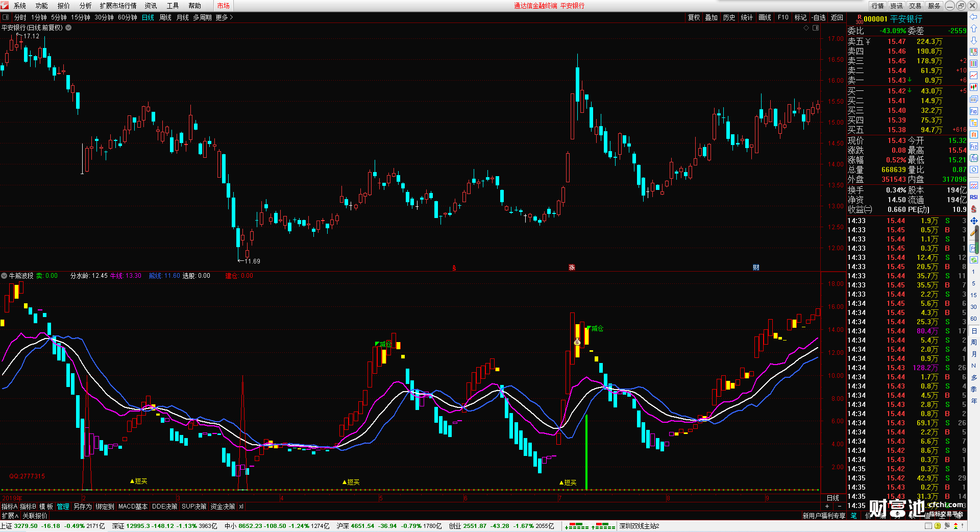Toggle 复权 price adjustment mode

coord(694,17)
